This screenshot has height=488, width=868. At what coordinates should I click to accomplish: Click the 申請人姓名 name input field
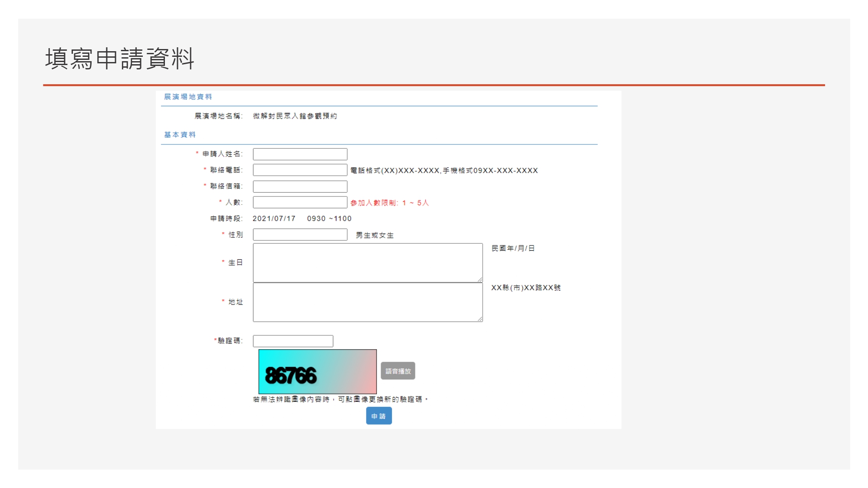(299, 154)
